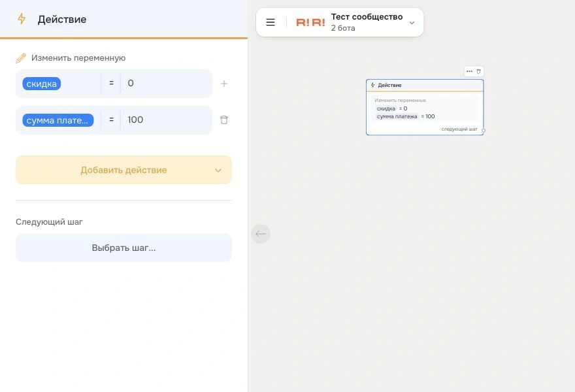The image size is (575, 392).
Task: Click the 2 бота subtitle text
Action: 343,28
